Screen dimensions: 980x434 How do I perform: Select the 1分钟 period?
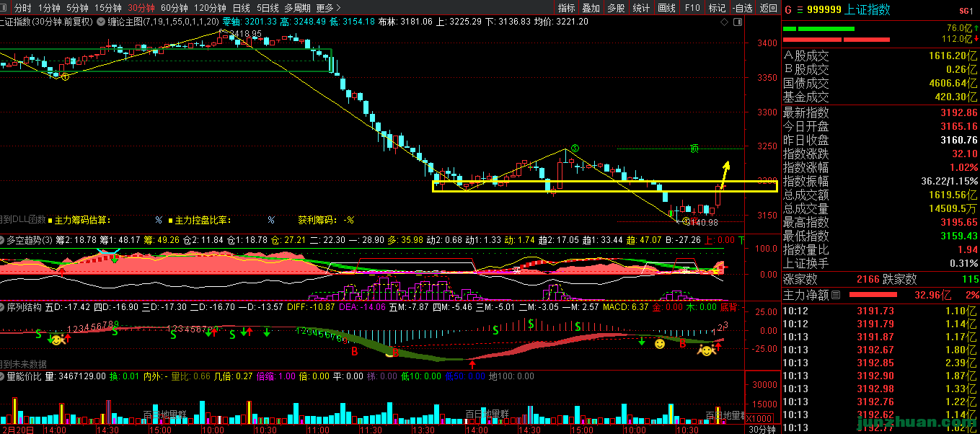49,8
